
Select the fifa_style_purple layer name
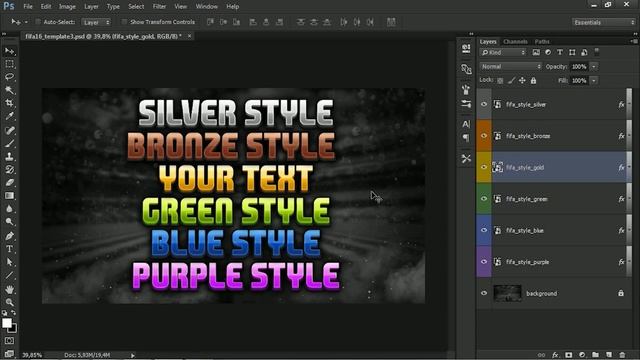(527, 262)
